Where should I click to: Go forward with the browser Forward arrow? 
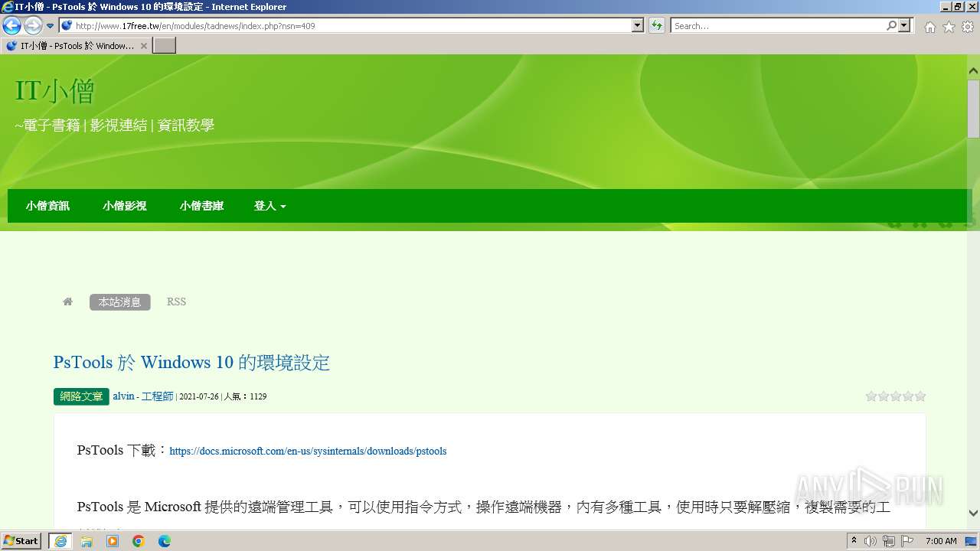33,26
